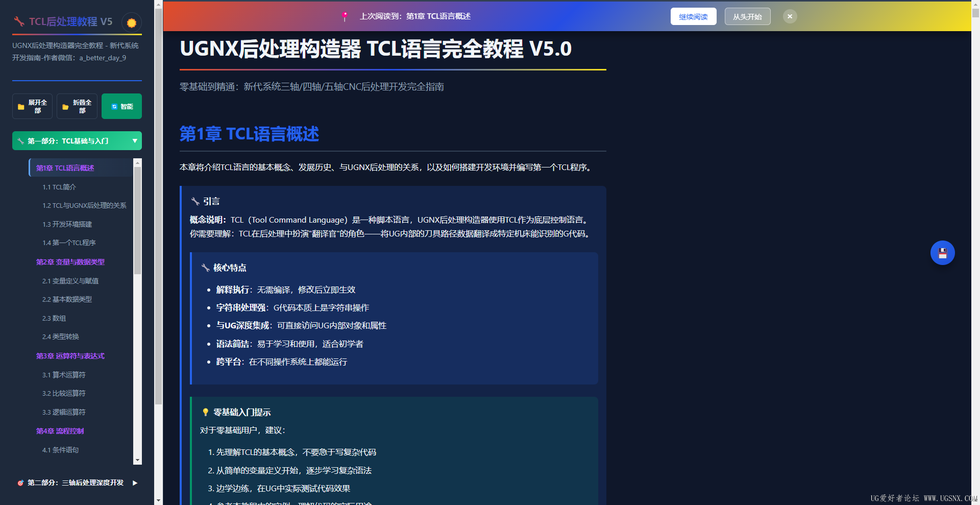The height and width of the screenshot is (505, 980).
Task: Go to 2.1 变量定义与赋值
Action: (70, 281)
